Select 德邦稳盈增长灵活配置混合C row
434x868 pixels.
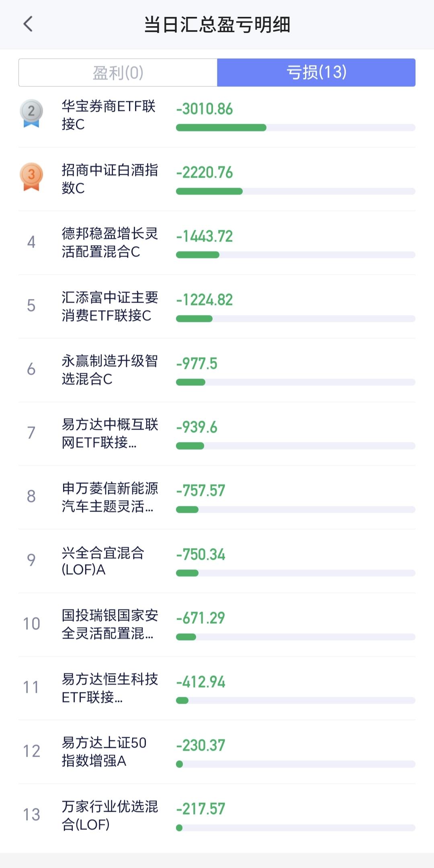(217, 243)
